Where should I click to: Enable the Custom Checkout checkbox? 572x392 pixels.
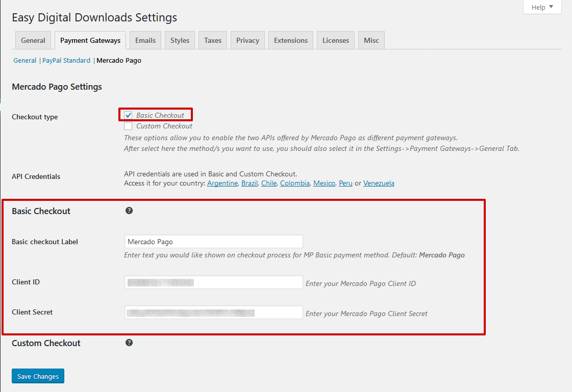point(128,126)
